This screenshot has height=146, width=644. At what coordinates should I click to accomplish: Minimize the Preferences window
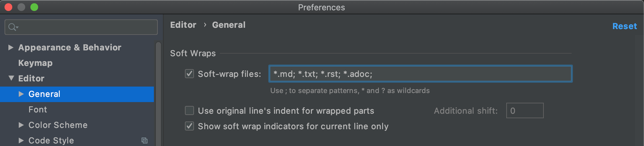21,7
